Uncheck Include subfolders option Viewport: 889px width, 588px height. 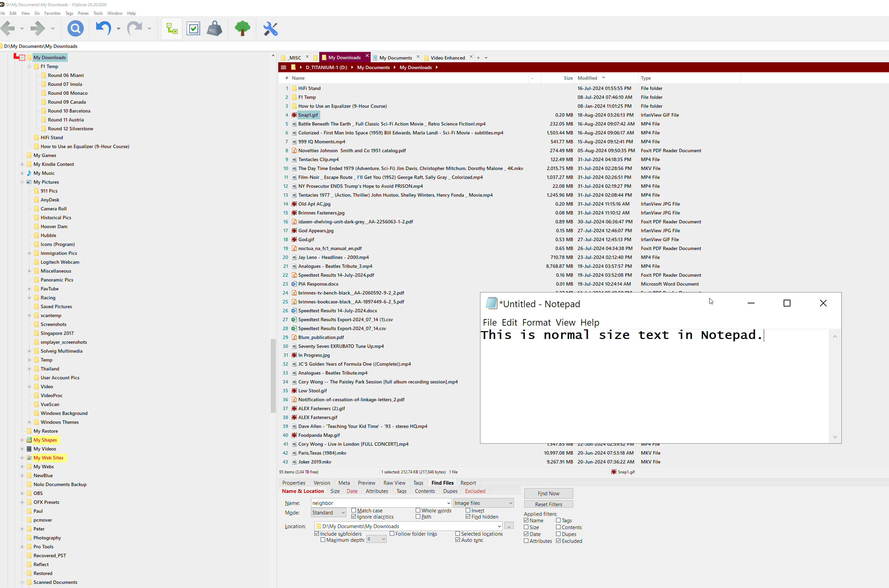point(317,534)
